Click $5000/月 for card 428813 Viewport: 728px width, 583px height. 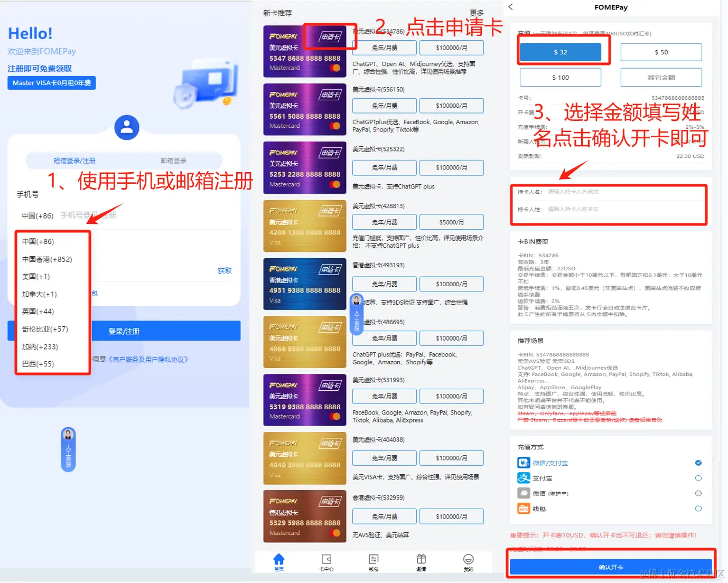452,222
